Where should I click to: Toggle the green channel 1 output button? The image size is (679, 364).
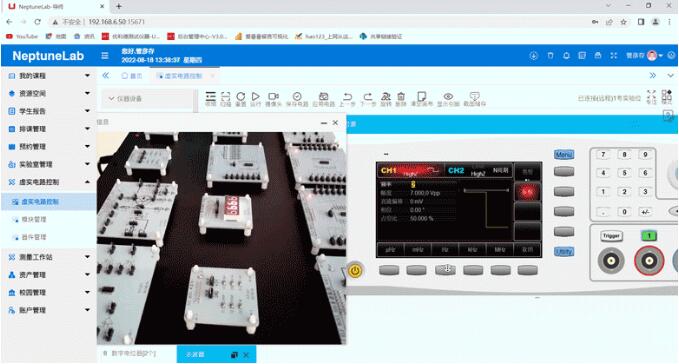pyautogui.click(x=649, y=236)
